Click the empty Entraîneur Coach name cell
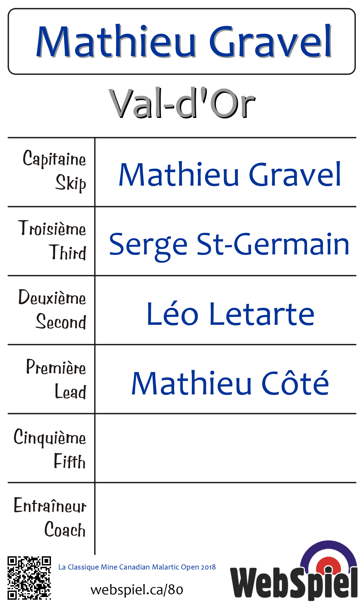 [x=225, y=517]
